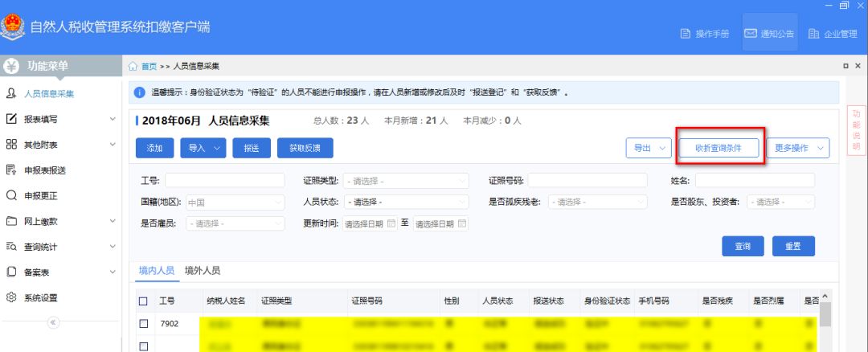Open the 证照类型 dropdown
The image size is (868, 352).
[x=406, y=181]
